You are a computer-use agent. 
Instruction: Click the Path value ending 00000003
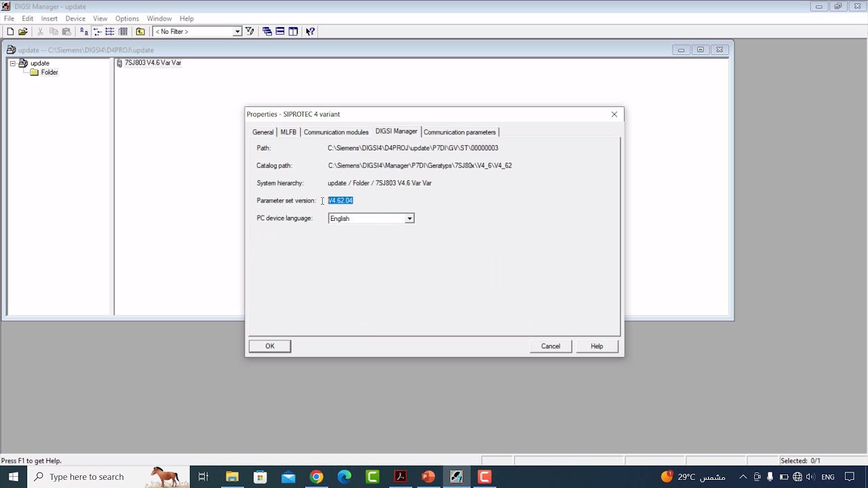[413, 148]
